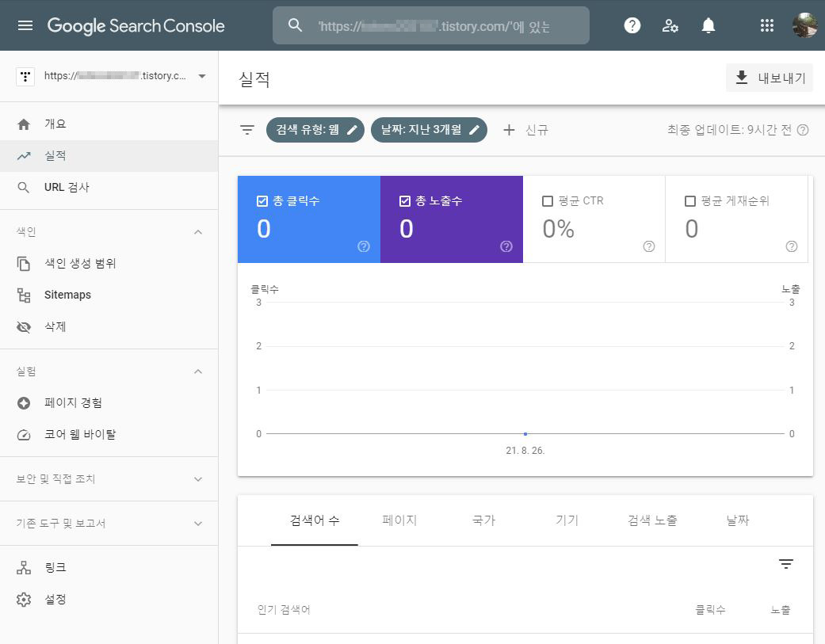
Task: Open URL 검사 inspection tool
Action: pyautogui.click(x=109, y=187)
